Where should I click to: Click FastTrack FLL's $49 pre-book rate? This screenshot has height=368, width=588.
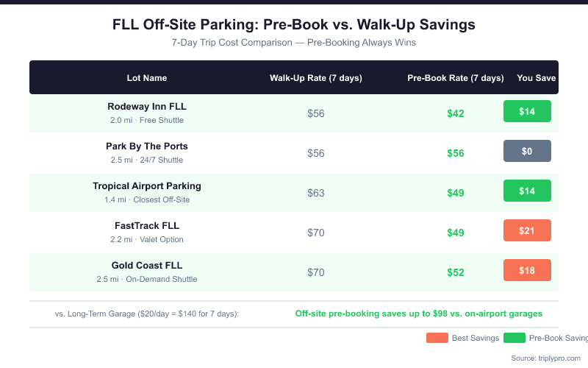click(455, 233)
